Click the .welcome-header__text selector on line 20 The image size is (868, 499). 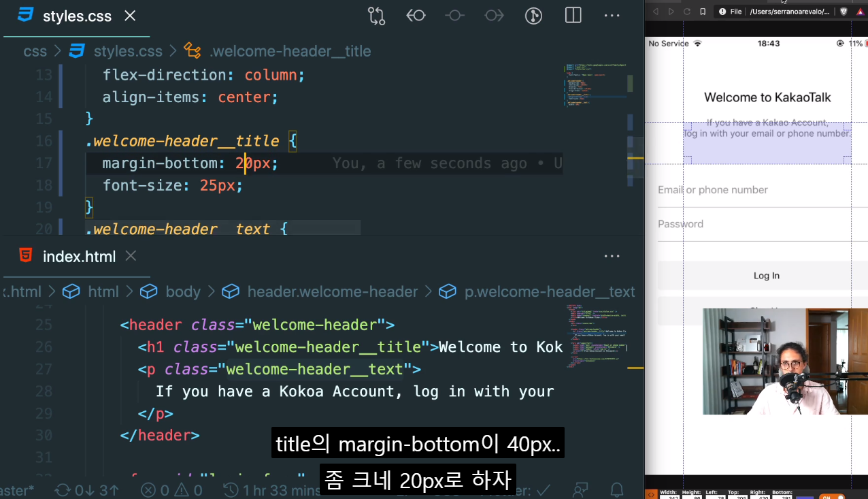[x=178, y=229]
